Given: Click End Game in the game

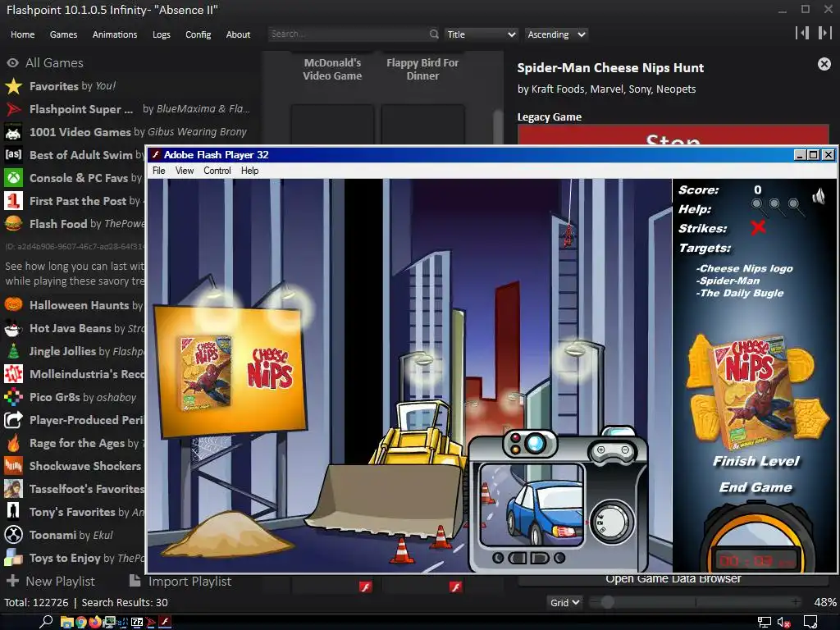Looking at the screenshot, I should [756, 487].
